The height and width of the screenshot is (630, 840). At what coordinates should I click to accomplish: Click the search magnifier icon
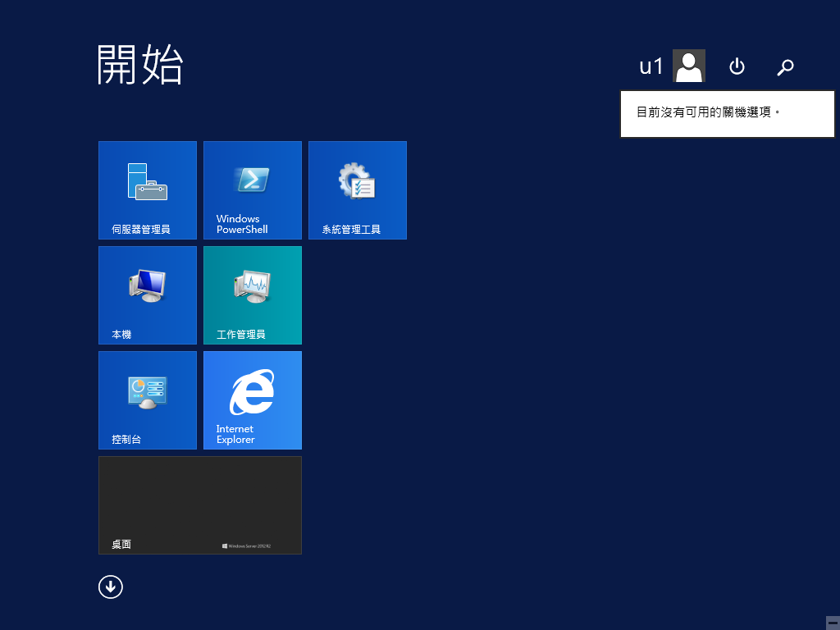[785, 67]
